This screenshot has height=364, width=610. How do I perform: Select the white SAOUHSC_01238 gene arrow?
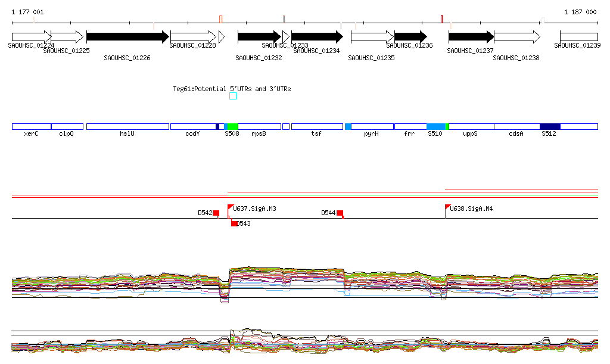(x=516, y=37)
